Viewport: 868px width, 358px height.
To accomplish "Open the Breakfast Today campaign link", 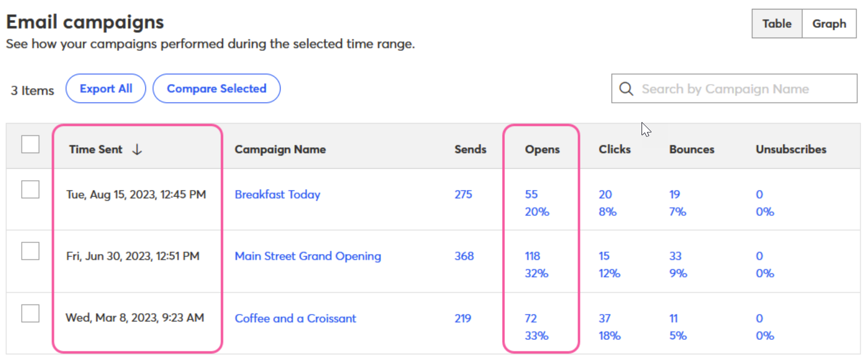I will [277, 194].
